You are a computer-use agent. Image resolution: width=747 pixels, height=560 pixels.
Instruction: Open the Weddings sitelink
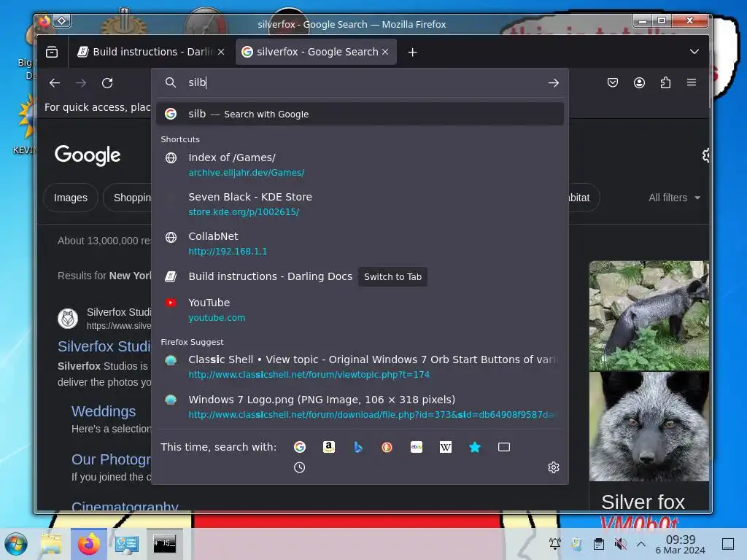click(x=104, y=411)
